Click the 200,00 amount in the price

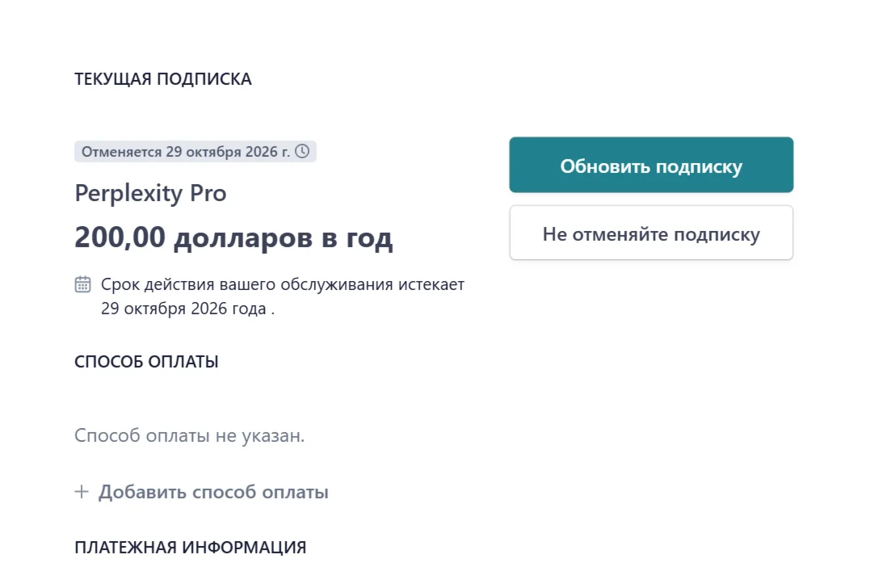(x=120, y=238)
